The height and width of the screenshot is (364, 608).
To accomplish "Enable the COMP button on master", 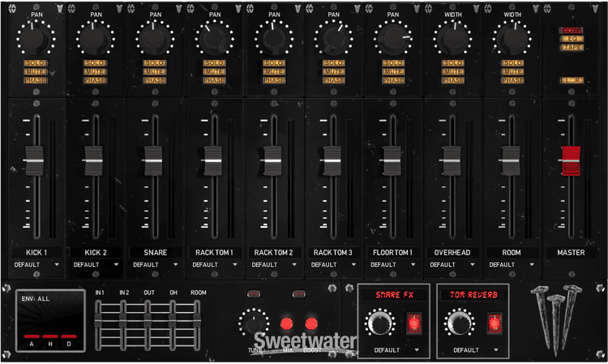I will coord(571,30).
